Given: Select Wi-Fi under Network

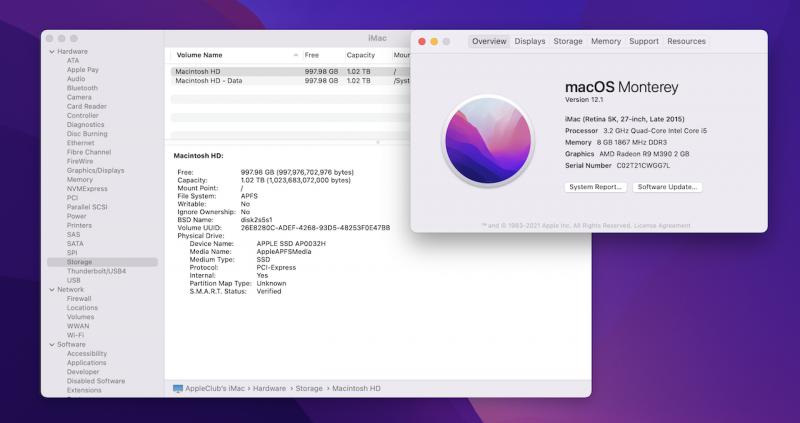Looking at the screenshot, I should click(76, 335).
